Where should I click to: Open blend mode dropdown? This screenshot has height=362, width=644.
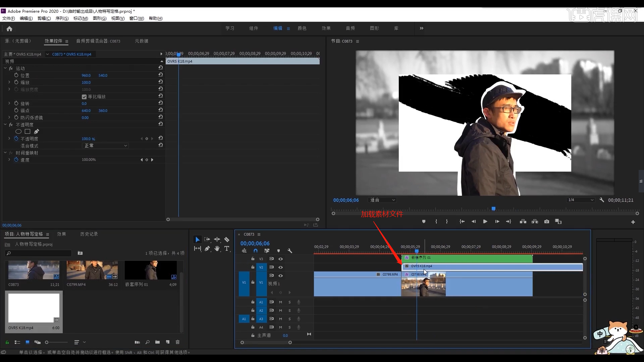pyautogui.click(x=105, y=145)
